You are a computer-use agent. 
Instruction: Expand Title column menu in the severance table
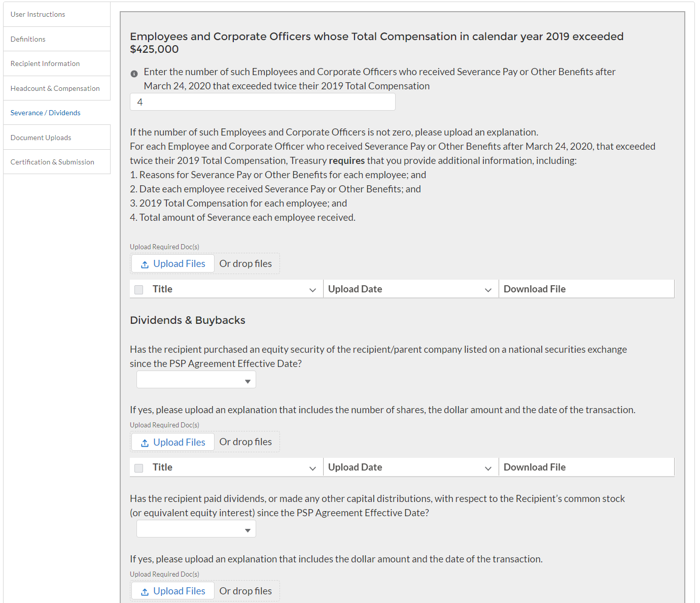coord(312,290)
